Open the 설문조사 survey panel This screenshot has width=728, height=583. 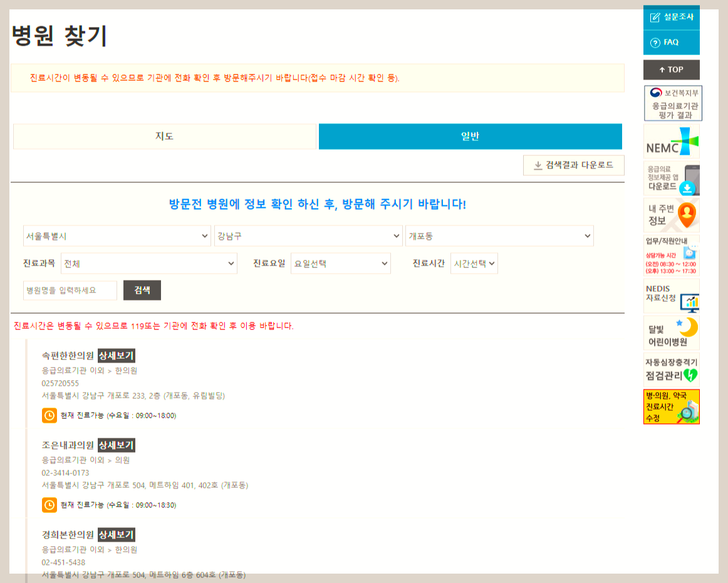671,17
